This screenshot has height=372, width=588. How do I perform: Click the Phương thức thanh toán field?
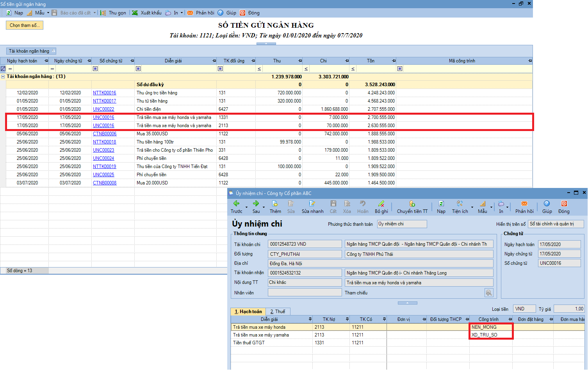click(402, 224)
